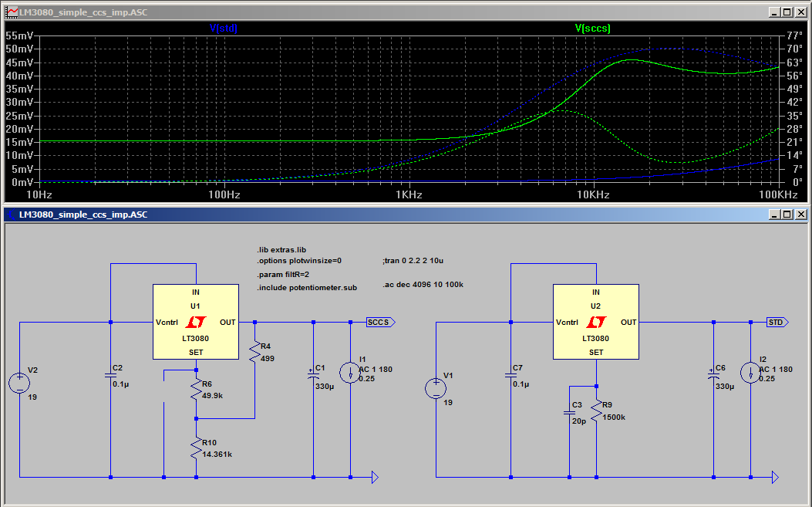Click the .param filtR=2 directive
812x507 pixels.
click(283, 275)
